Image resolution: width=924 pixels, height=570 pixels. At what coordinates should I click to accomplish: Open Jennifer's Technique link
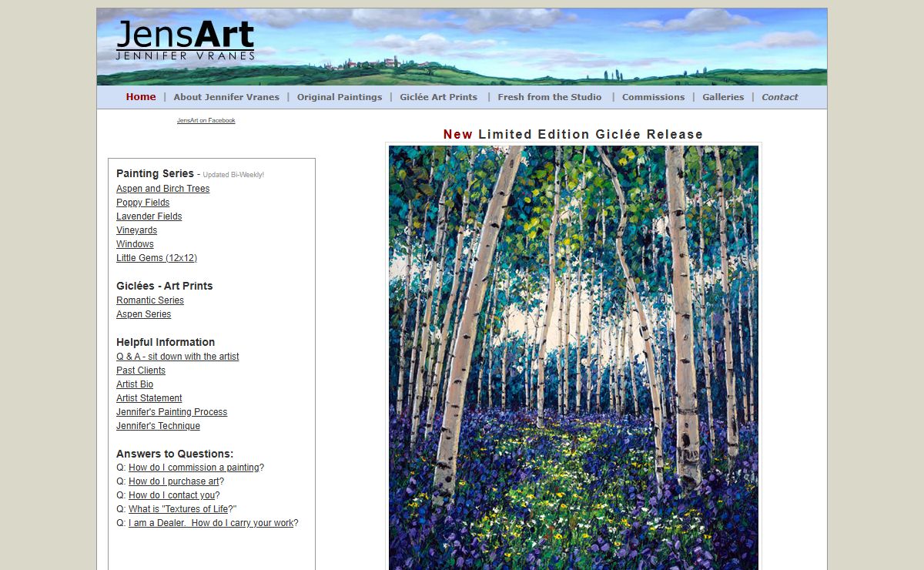159,426
